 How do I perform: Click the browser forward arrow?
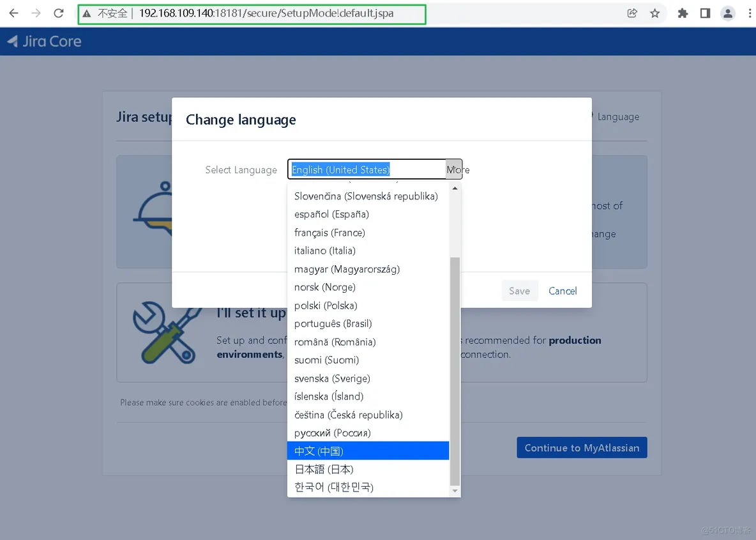36,13
